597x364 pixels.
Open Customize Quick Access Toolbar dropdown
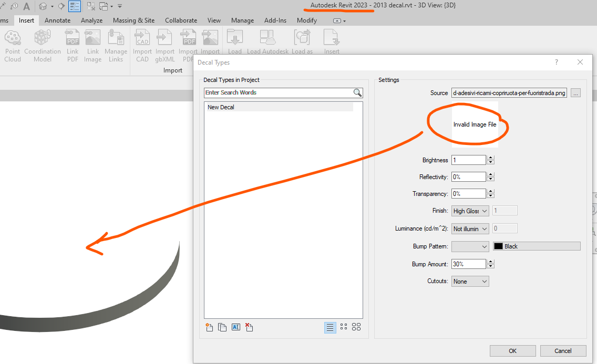(119, 6)
